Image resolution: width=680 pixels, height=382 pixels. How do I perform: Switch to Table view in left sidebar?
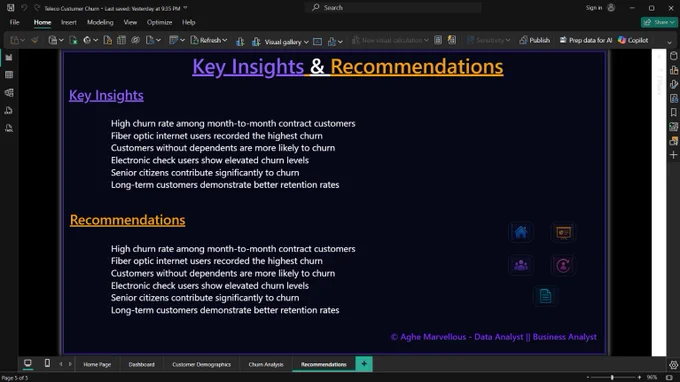(9, 75)
